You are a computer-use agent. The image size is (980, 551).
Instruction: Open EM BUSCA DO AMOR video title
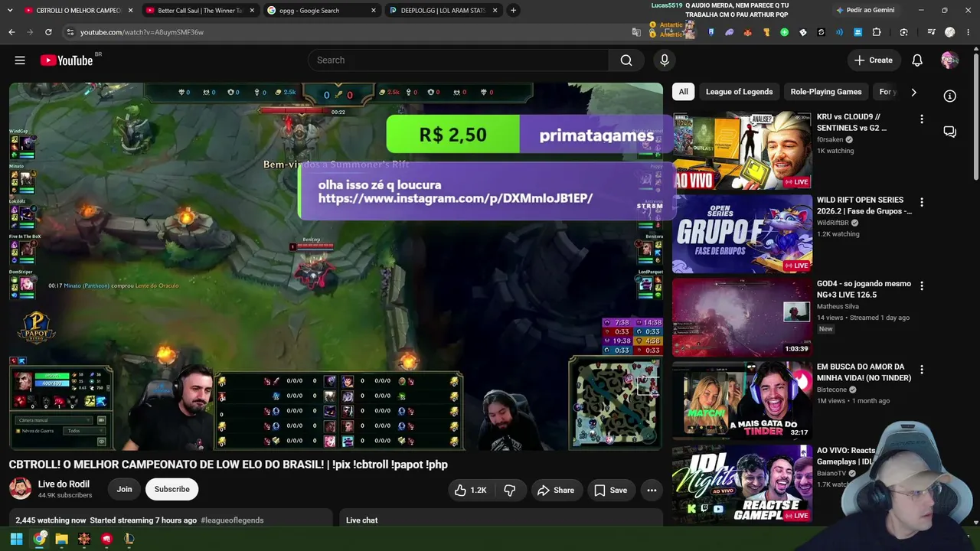pyautogui.click(x=864, y=372)
